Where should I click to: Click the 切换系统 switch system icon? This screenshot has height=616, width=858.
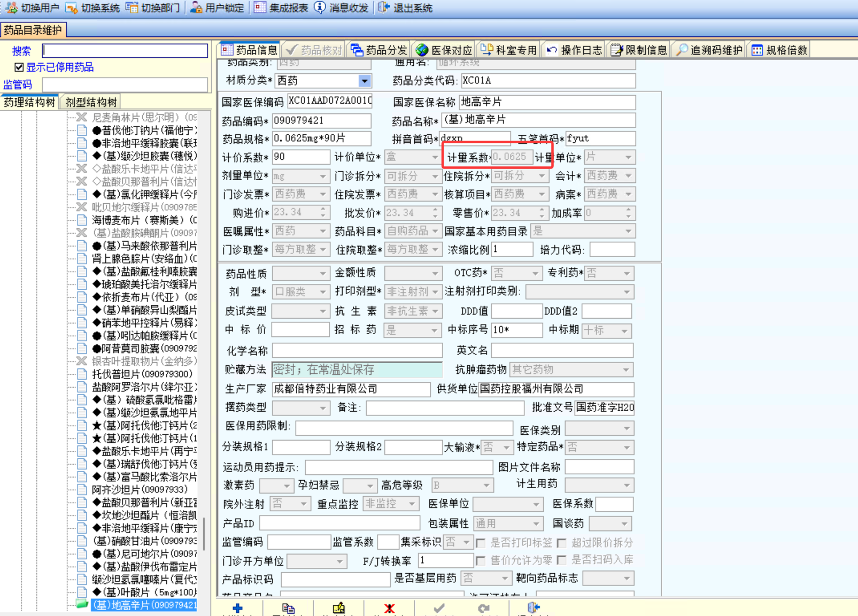click(x=72, y=7)
